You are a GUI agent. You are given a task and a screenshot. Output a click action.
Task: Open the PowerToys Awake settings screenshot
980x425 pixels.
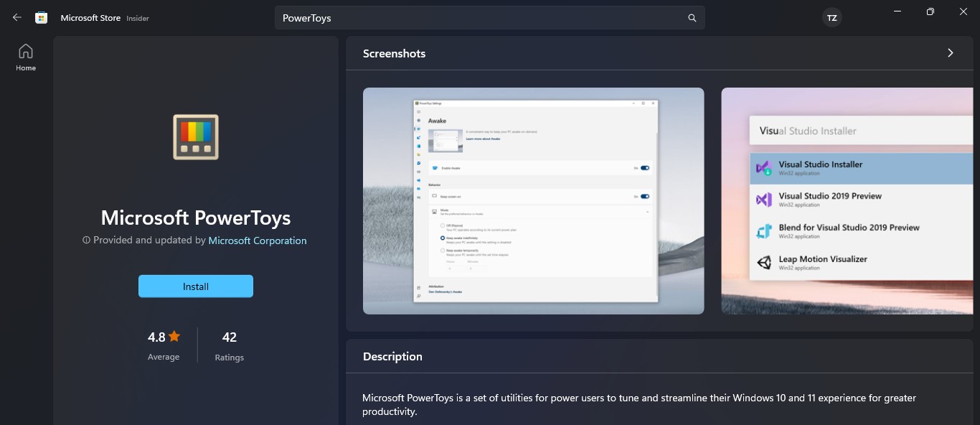[533, 201]
